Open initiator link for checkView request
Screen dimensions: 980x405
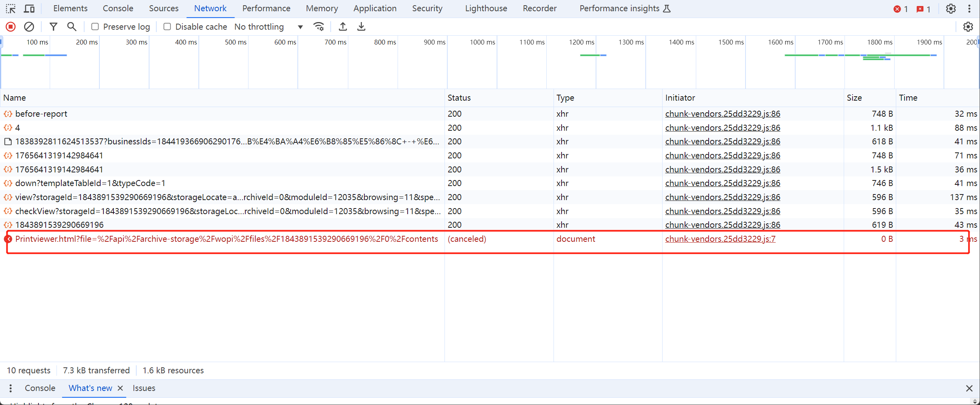(723, 211)
